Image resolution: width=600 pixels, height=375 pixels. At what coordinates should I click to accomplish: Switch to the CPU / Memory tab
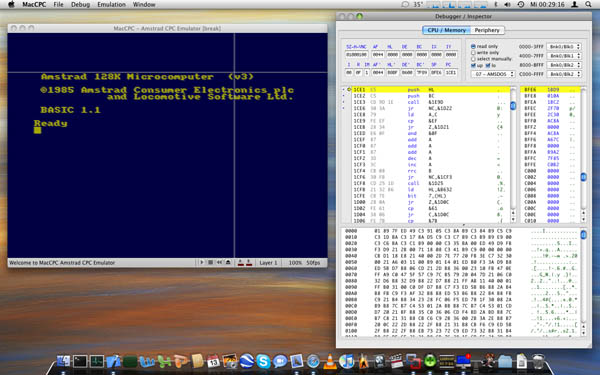447,30
